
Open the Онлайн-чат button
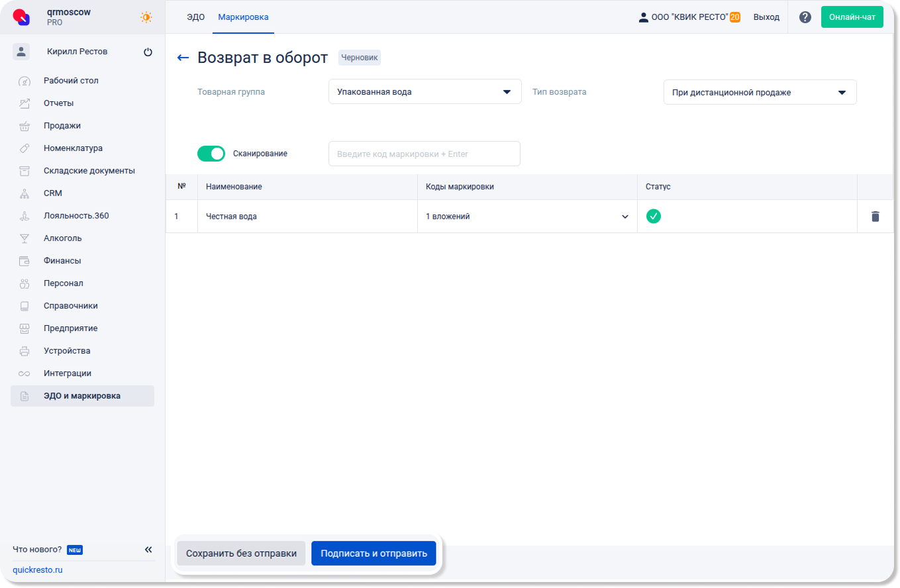pos(852,17)
